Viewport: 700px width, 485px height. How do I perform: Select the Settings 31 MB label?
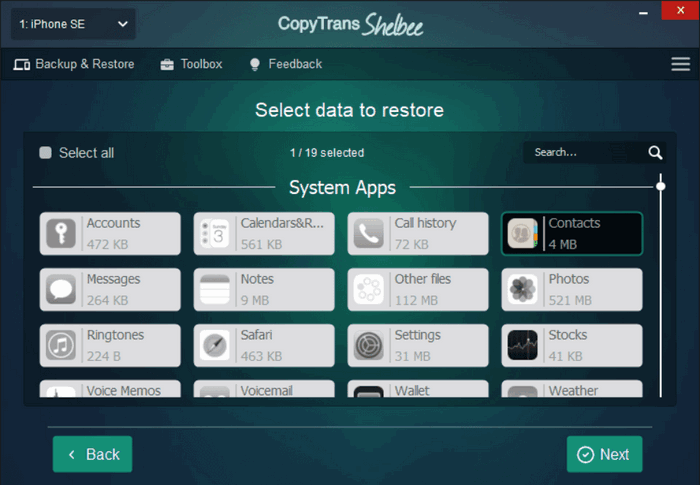click(417, 345)
